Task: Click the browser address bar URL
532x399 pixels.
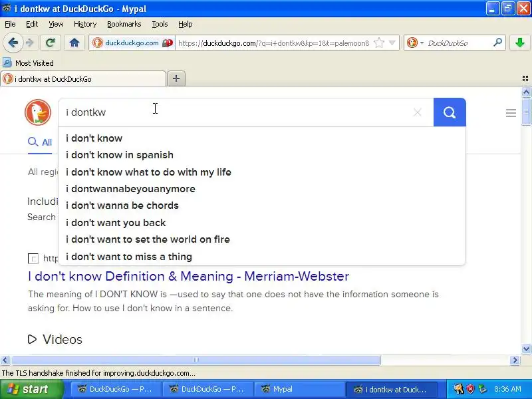Action: pyautogui.click(x=273, y=43)
